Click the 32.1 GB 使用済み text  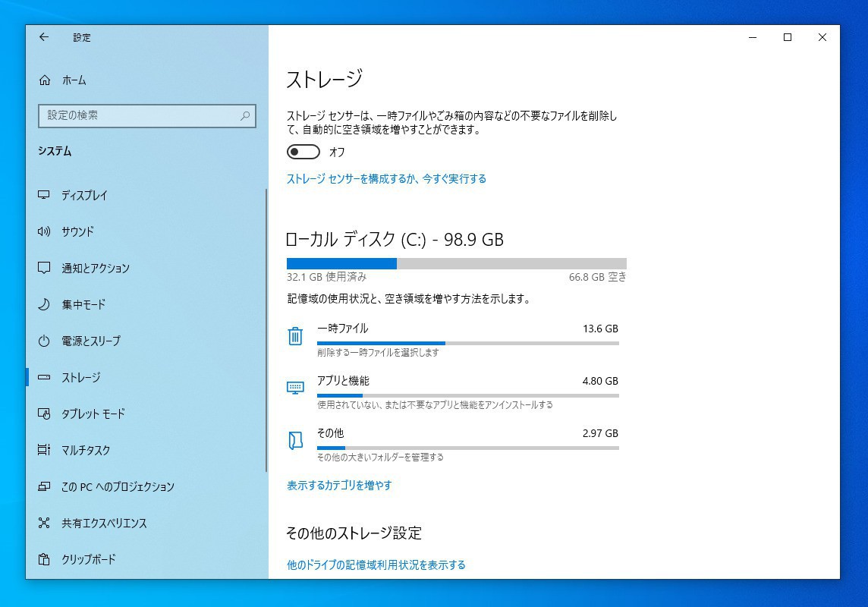pyautogui.click(x=326, y=277)
